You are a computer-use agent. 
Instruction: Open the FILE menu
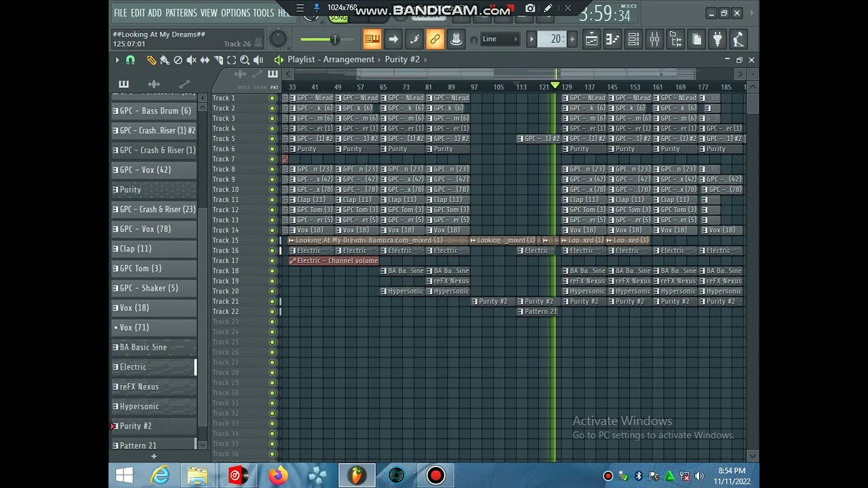coord(120,13)
